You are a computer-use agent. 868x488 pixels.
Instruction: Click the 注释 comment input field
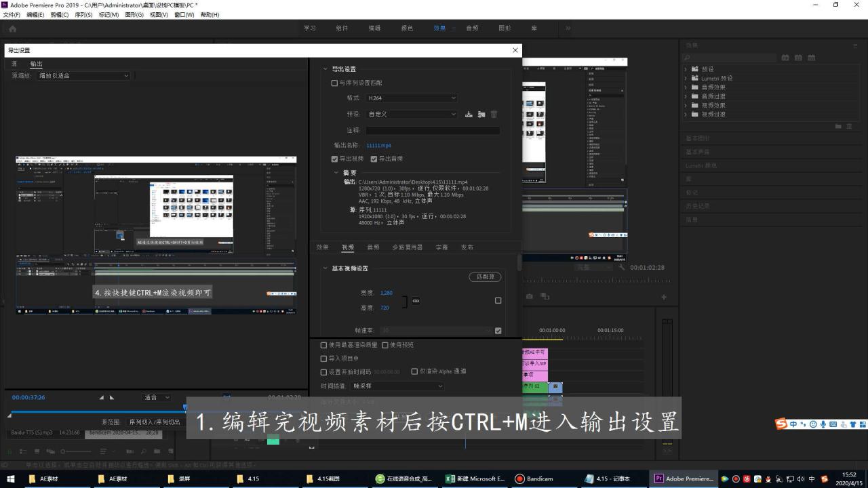[x=433, y=130]
